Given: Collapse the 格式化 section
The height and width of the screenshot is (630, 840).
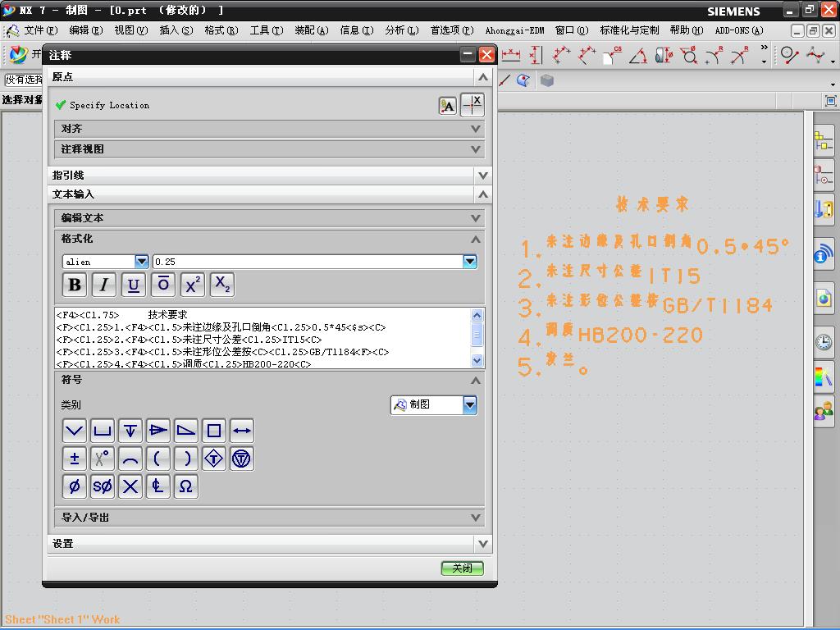Looking at the screenshot, I should [x=269, y=239].
